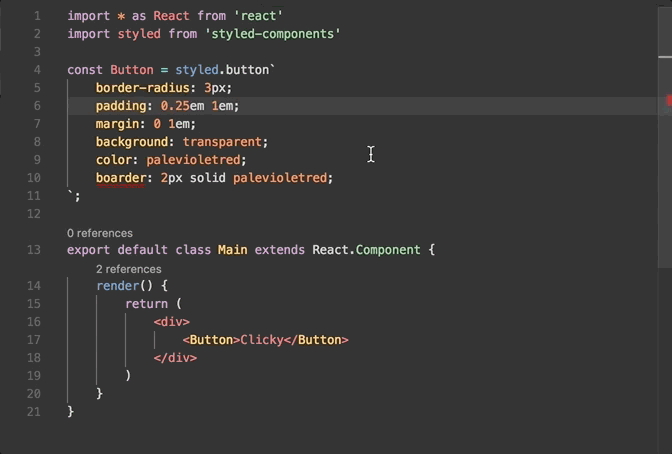Click the 'Clicky' button text
Viewport: 672px width, 454px height.
pos(262,340)
